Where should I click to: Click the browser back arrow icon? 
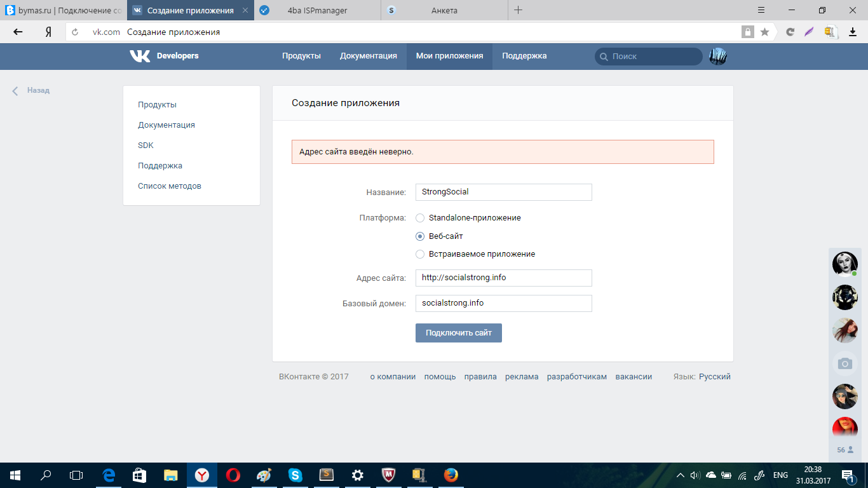pos(18,32)
